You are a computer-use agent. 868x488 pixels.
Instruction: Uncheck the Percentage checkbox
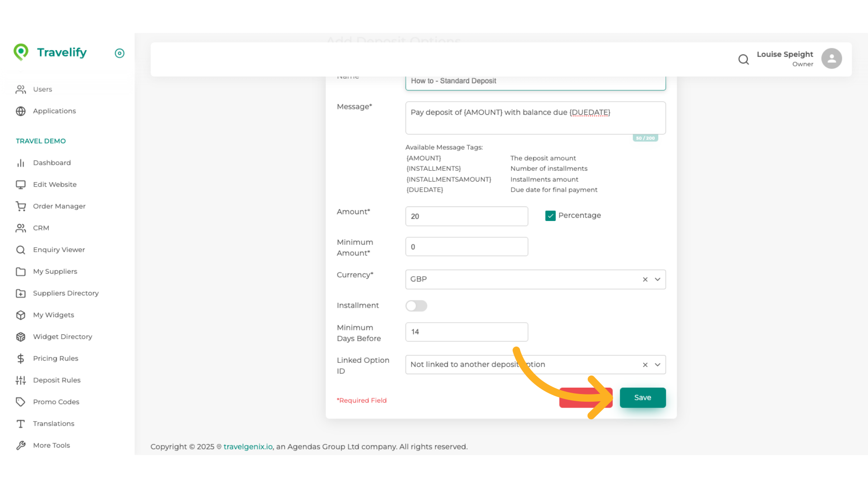(550, 216)
